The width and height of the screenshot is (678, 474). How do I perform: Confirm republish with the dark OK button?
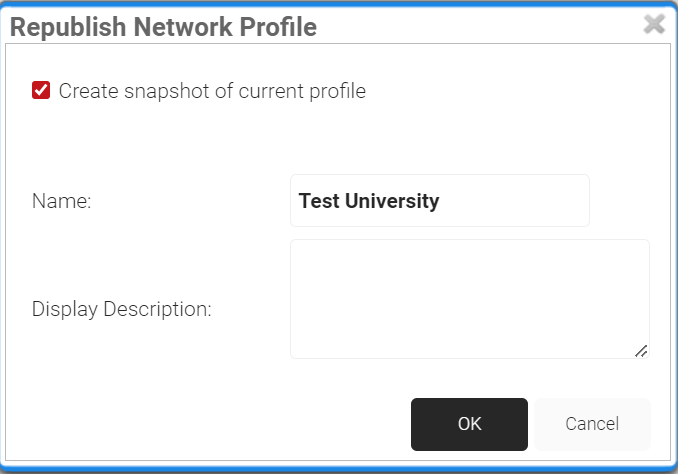click(x=469, y=424)
